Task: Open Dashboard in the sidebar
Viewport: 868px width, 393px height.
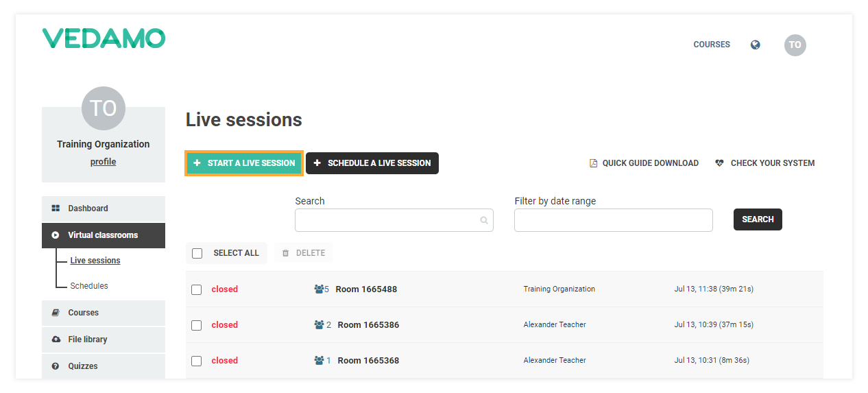Action: [x=104, y=209]
